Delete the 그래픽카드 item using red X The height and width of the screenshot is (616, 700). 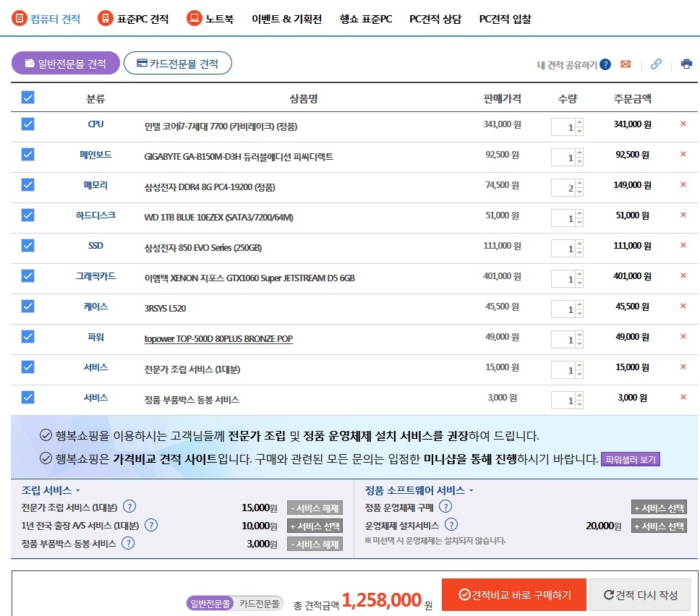(683, 276)
